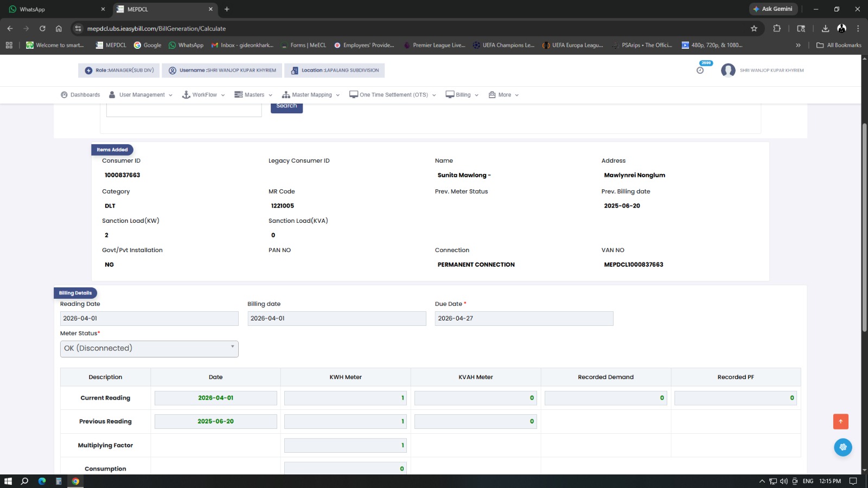The width and height of the screenshot is (868, 488).
Task: Click the red scroll-to-top arrow button
Action: (x=840, y=421)
